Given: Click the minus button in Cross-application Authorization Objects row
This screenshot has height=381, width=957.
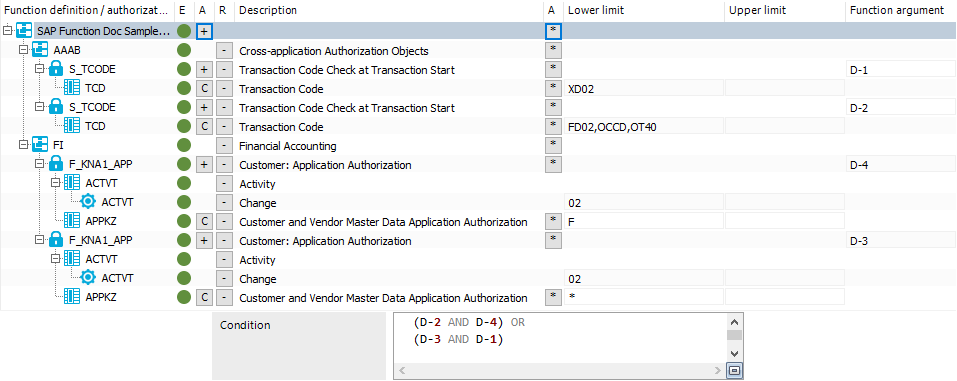Looking at the screenshot, I should click(225, 51).
